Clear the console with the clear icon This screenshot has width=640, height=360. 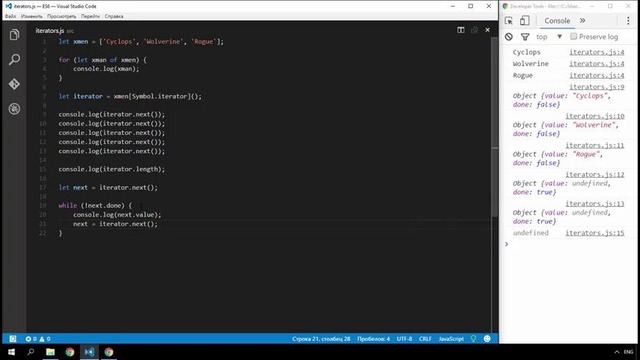(x=509, y=37)
